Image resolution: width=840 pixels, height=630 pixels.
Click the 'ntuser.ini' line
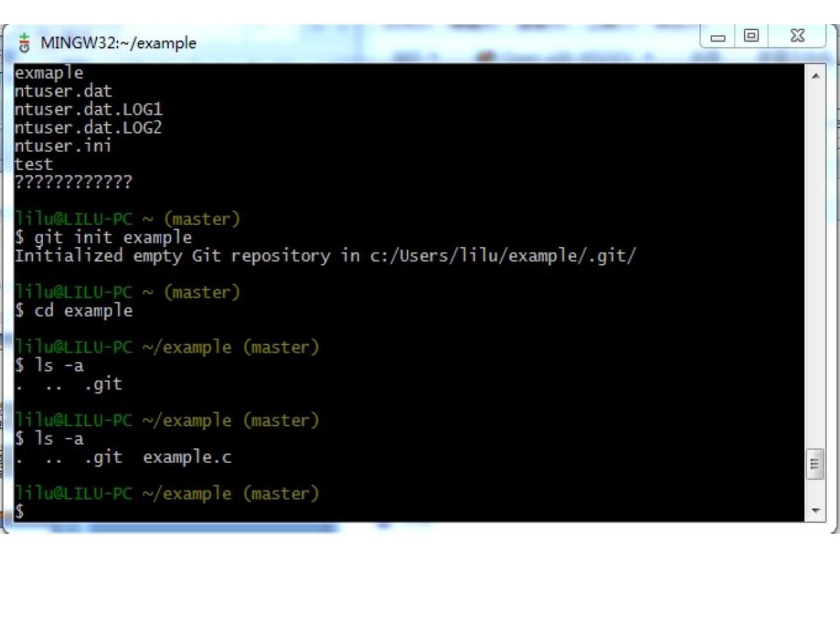(x=63, y=145)
